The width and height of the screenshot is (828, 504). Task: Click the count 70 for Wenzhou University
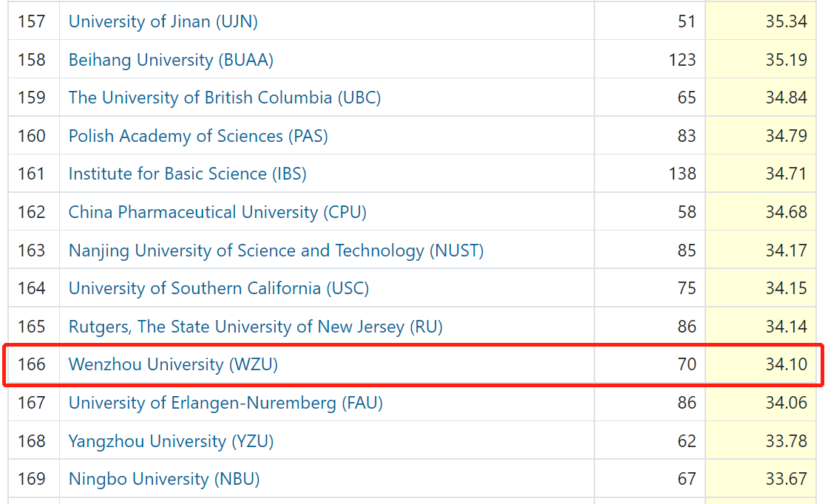687,364
